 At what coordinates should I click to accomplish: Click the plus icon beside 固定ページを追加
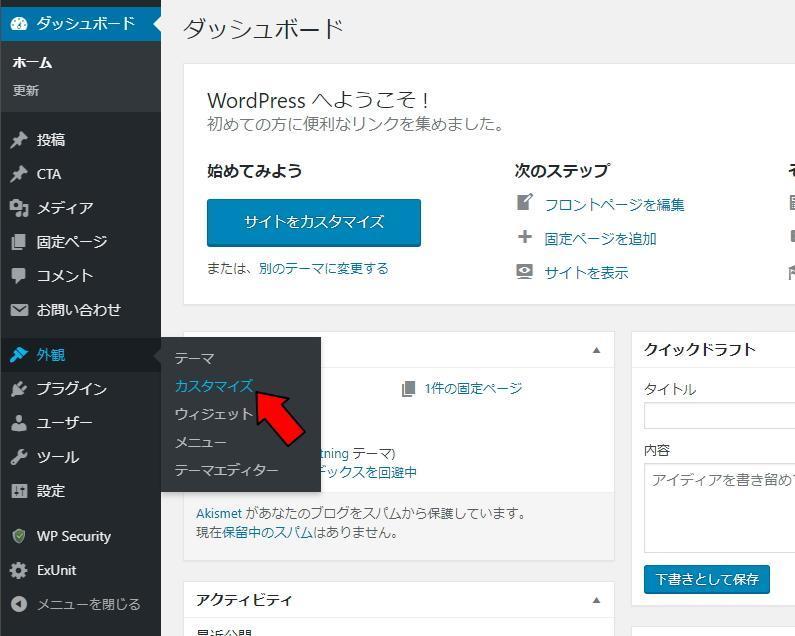525,237
